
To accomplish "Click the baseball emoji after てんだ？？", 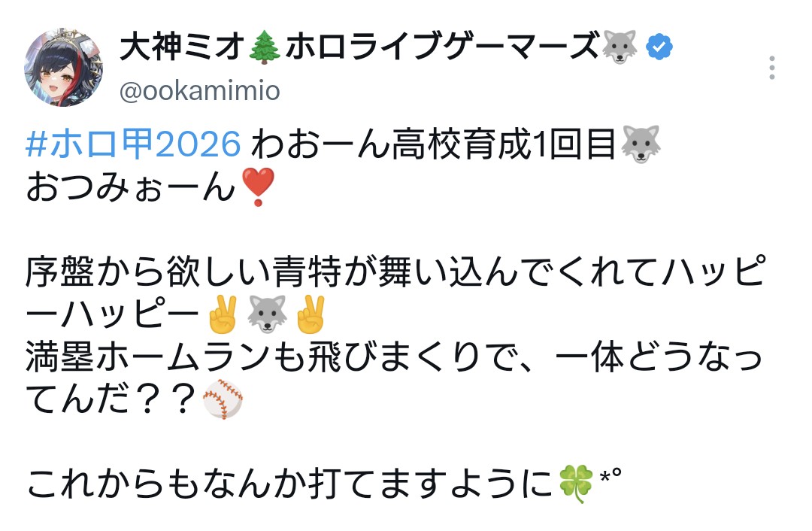I will pos(223,399).
